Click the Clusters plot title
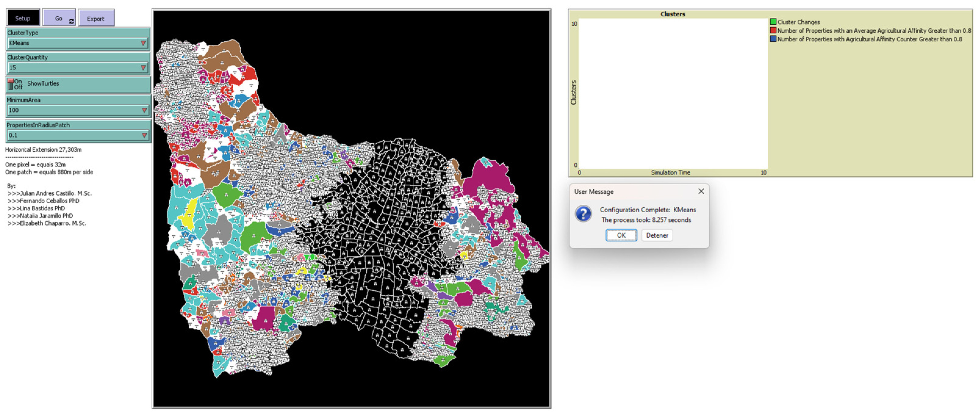980x417 pixels. (x=672, y=14)
